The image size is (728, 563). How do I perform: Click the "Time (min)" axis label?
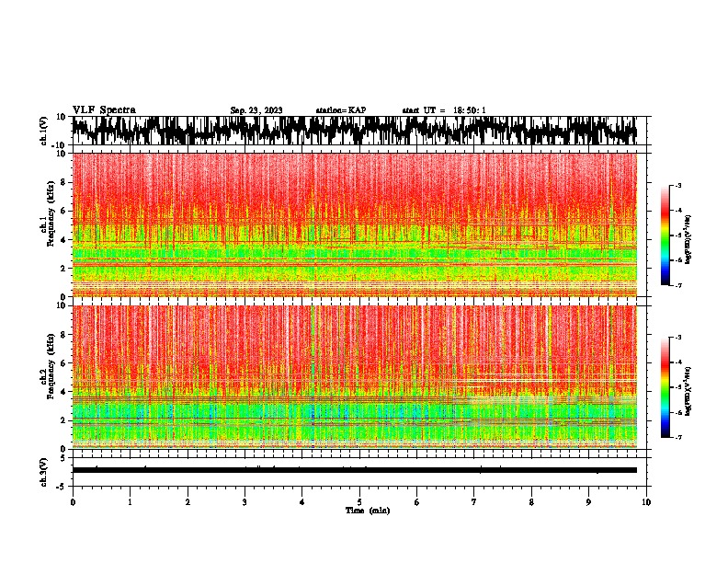[x=368, y=511]
